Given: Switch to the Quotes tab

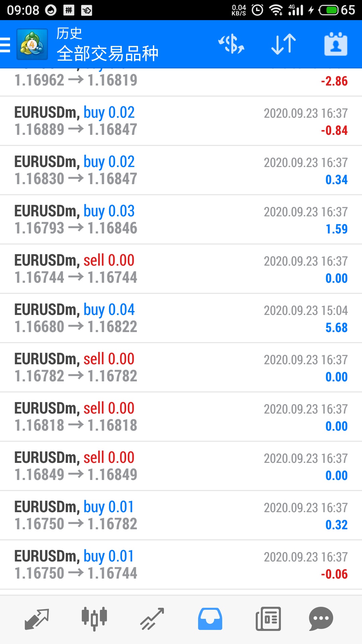Looking at the screenshot, I should tap(37, 619).
